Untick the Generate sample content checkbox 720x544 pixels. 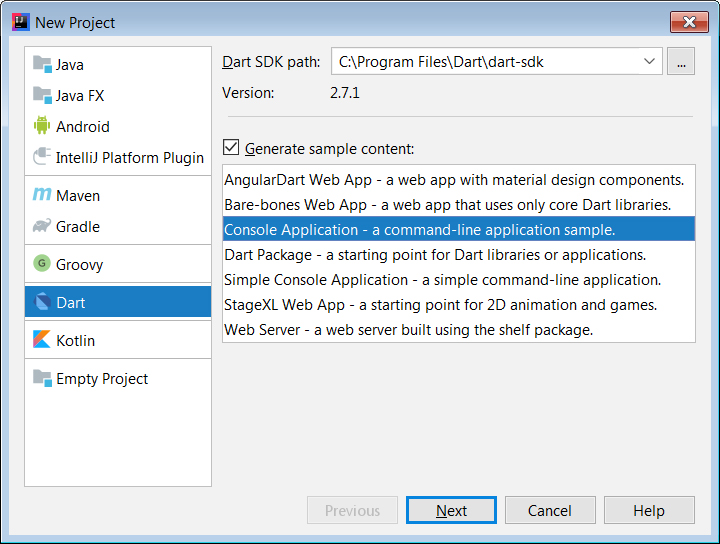coord(231,148)
